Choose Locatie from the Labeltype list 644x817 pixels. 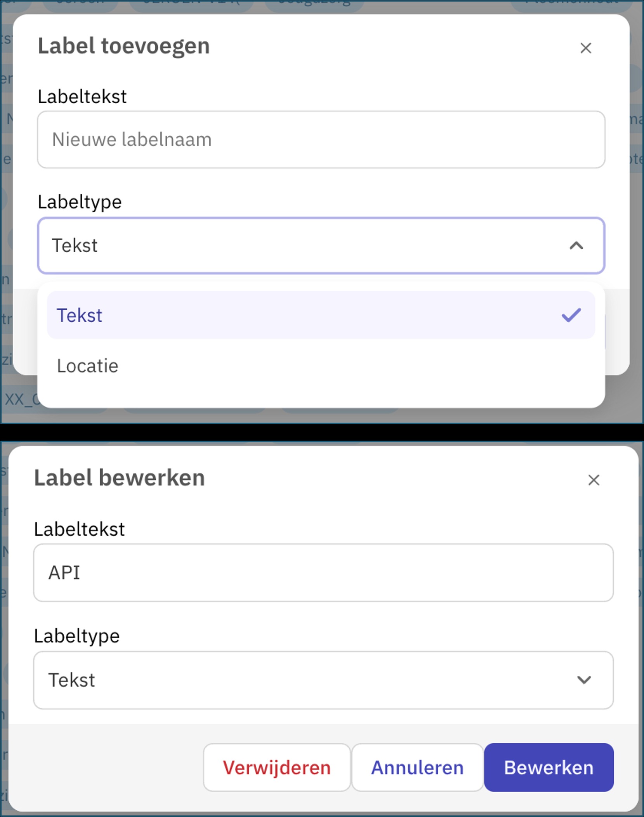(x=321, y=366)
